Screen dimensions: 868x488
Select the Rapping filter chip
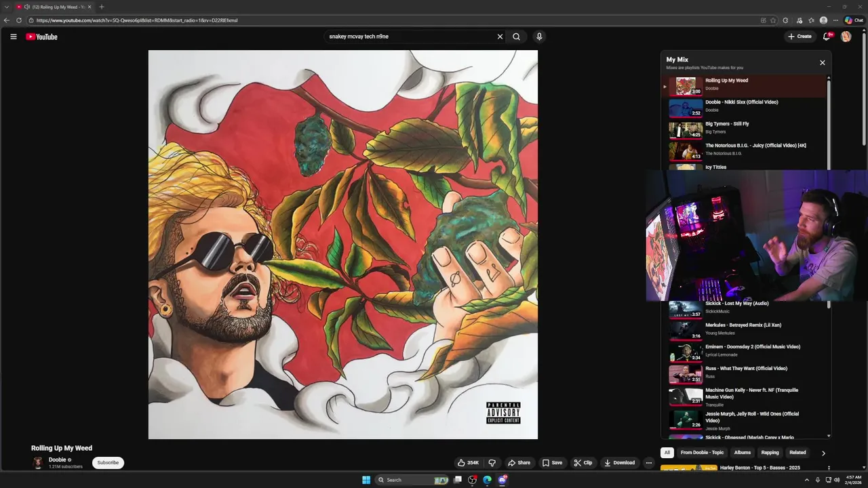[770, 453]
